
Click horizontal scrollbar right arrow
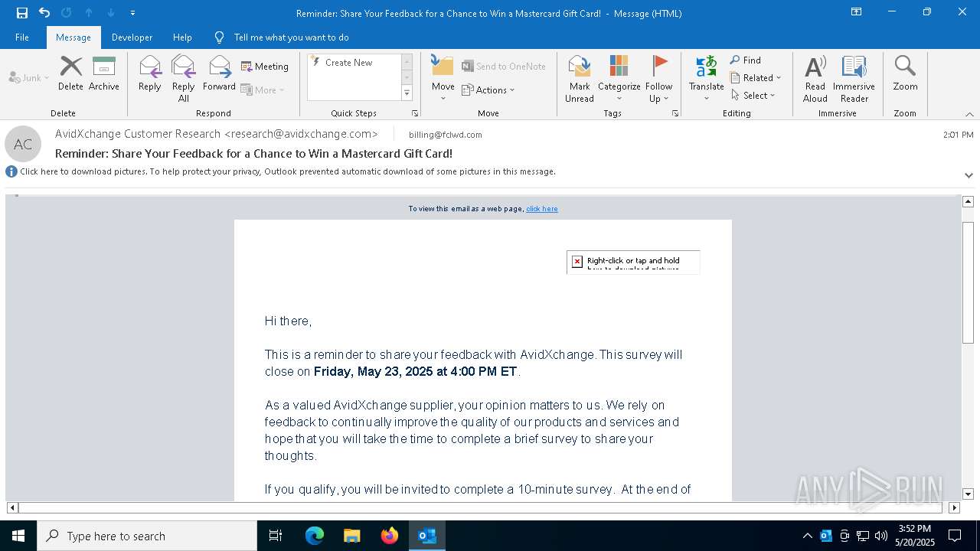tap(954, 507)
